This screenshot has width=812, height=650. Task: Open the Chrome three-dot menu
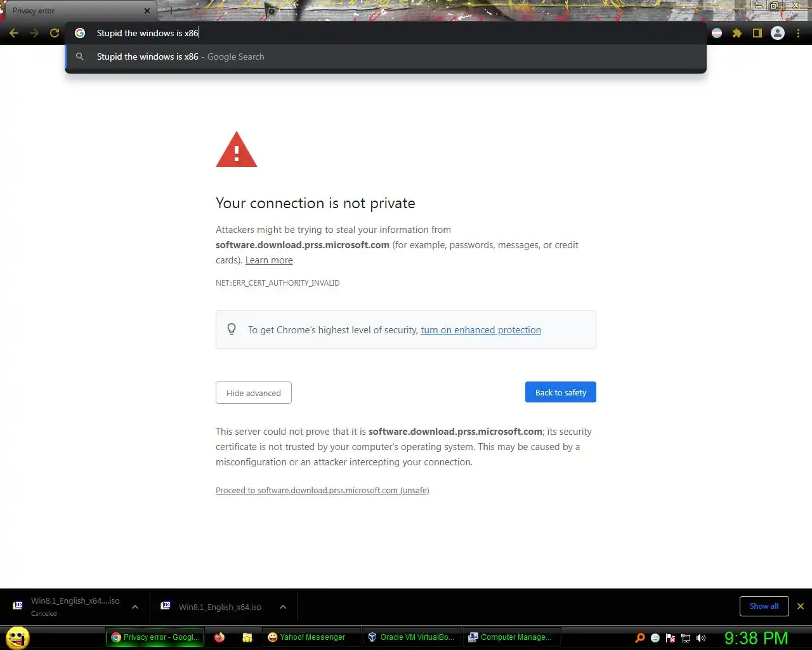[x=798, y=33]
